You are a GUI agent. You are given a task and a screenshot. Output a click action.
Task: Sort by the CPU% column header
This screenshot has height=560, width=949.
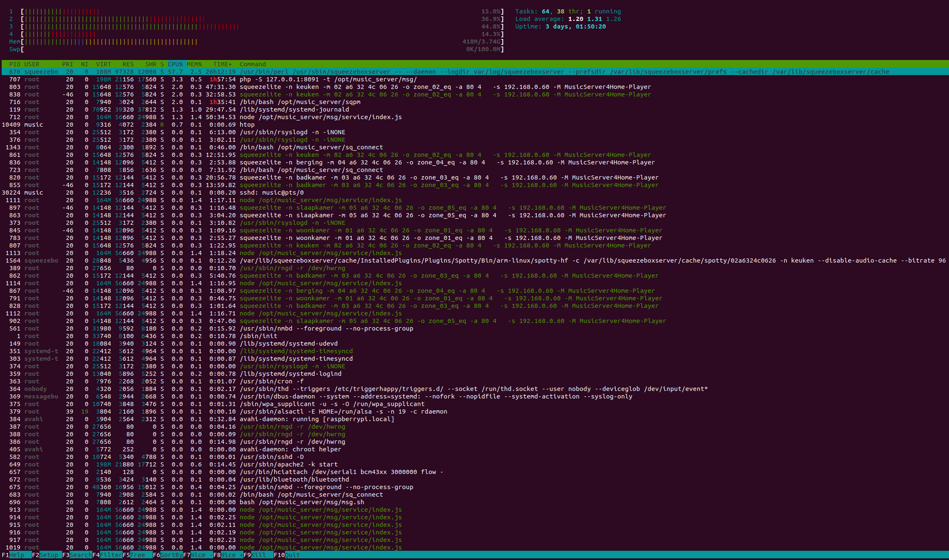tap(175, 64)
